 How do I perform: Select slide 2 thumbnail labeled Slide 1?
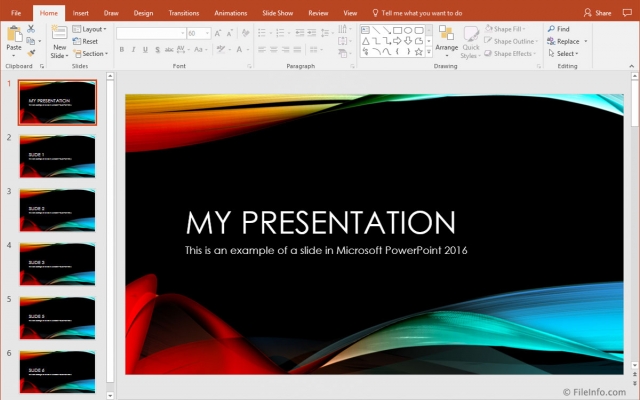(57, 156)
